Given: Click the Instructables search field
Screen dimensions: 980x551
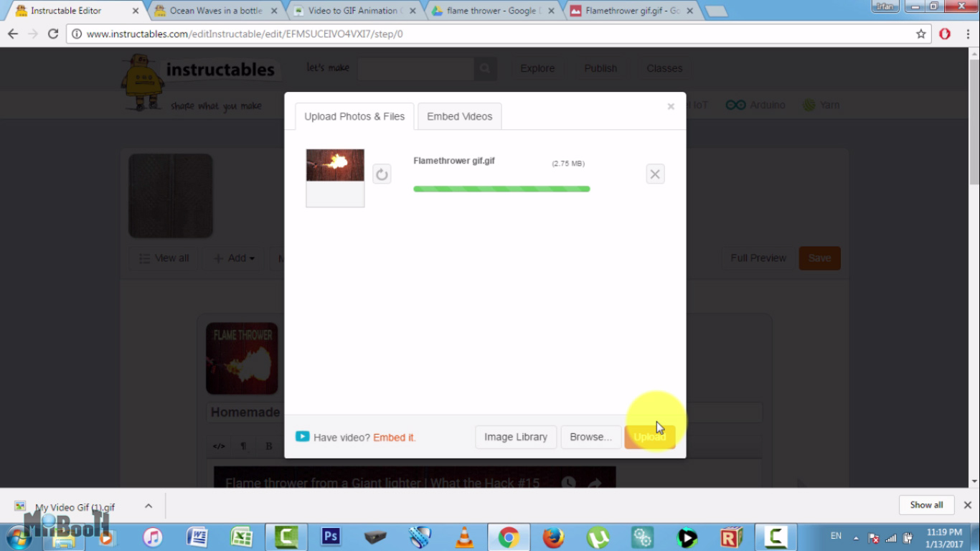Looking at the screenshot, I should [x=415, y=68].
